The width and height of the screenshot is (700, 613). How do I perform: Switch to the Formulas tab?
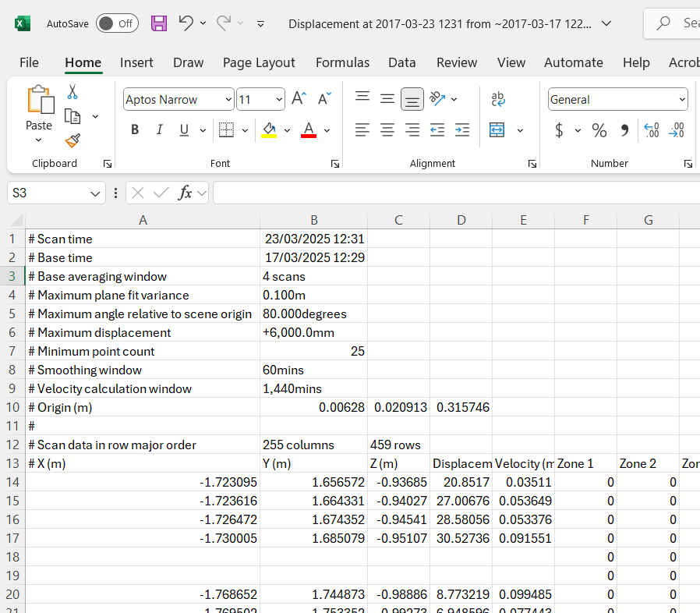click(342, 62)
